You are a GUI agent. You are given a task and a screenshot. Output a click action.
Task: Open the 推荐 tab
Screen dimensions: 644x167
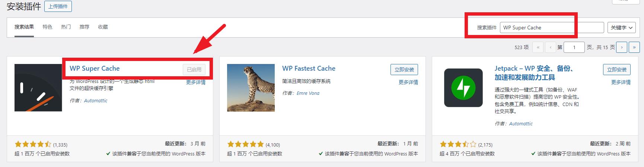[85, 27]
